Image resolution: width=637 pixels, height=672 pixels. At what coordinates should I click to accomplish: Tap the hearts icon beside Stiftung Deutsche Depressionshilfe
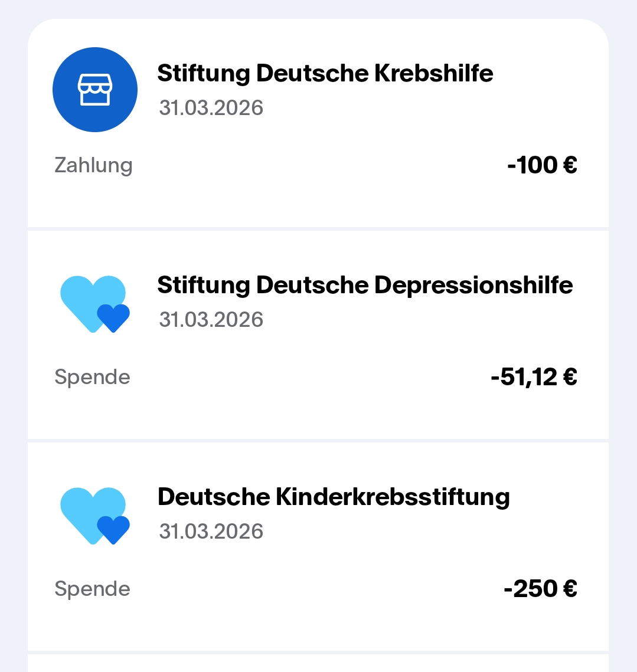[94, 303]
